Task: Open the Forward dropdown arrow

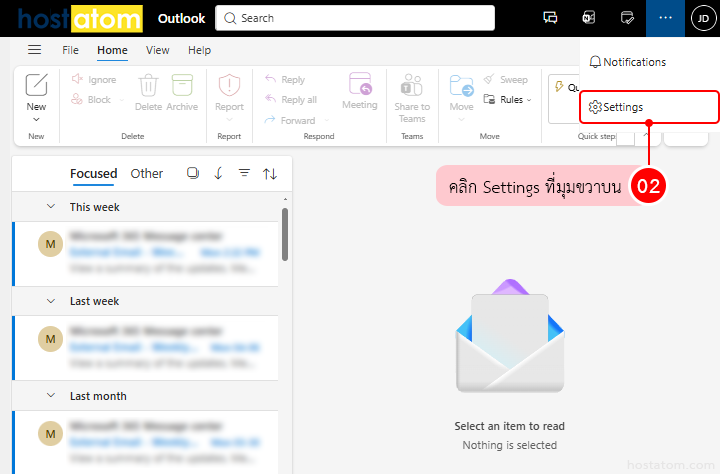Action: pos(326,120)
